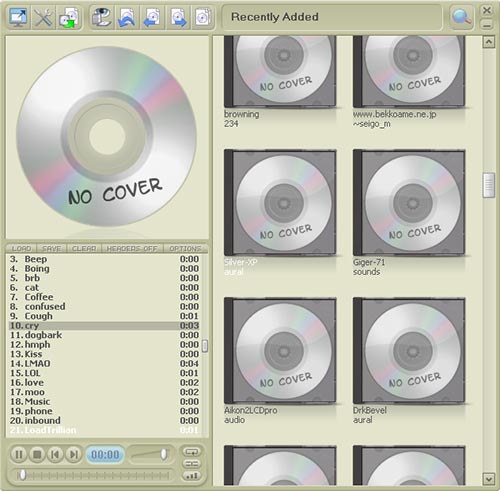
Task: Click the fullscreen monitor icon in the toolbar
Action: click(18, 17)
